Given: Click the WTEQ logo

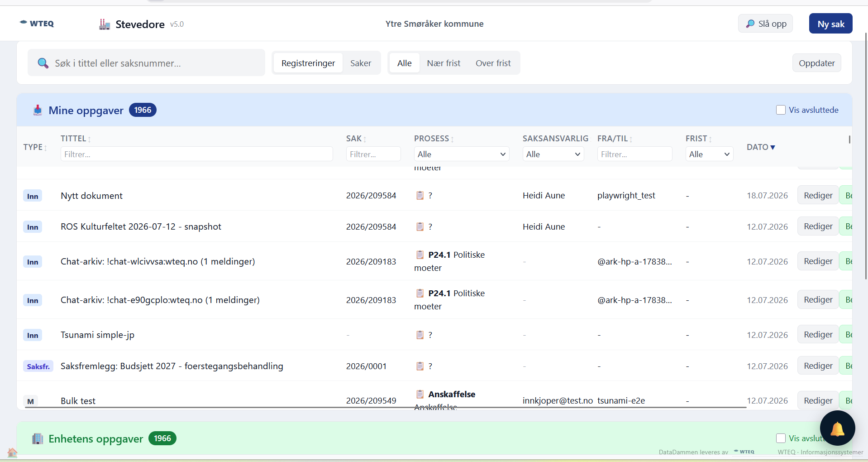Looking at the screenshot, I should [37, 23].
